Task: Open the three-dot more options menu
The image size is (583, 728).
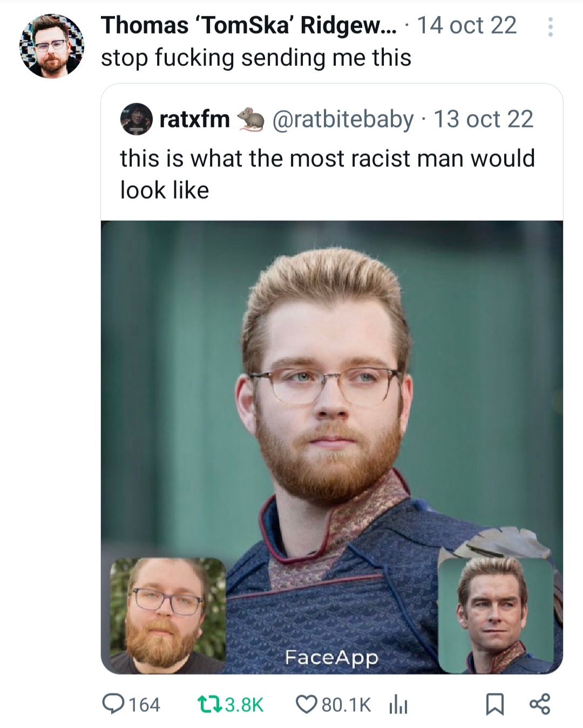Action: [550, 27]
